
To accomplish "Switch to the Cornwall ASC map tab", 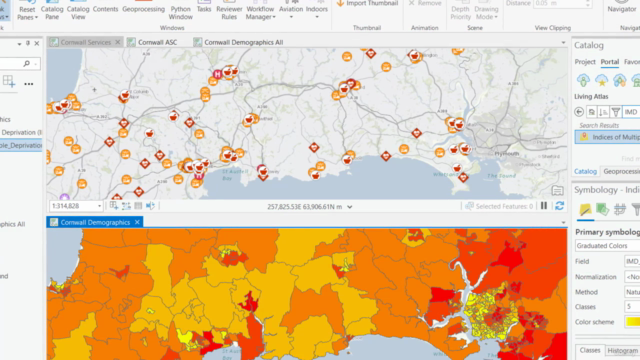I will 152,42.
